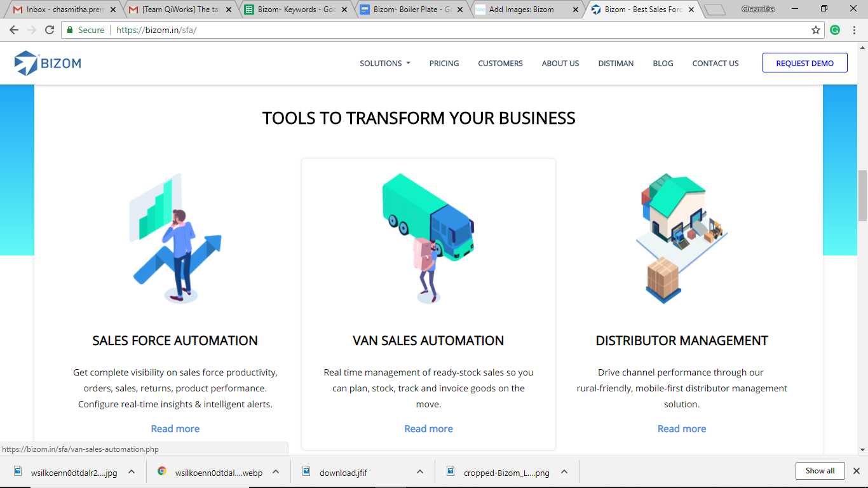The image size is (868, 488).
Task: Expand options for the wsilkoenn0dtdalr2 jpg download
Action: point(132,471)
